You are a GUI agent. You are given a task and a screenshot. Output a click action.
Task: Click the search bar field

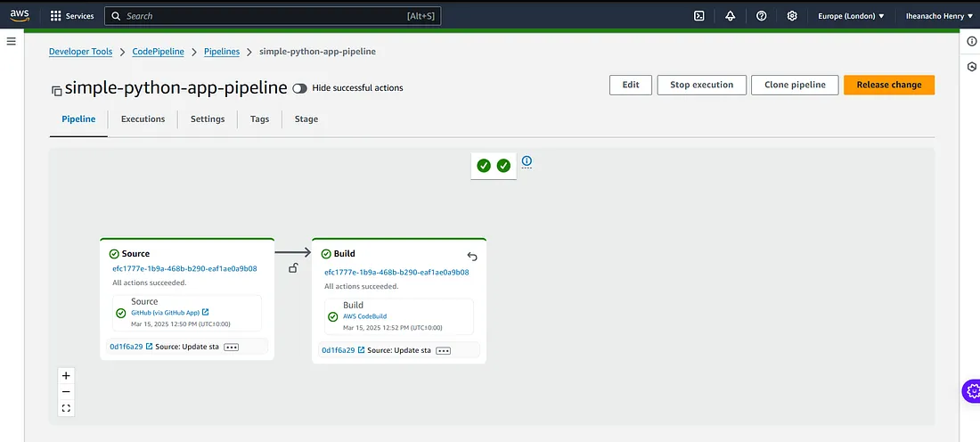click(273, 16)
